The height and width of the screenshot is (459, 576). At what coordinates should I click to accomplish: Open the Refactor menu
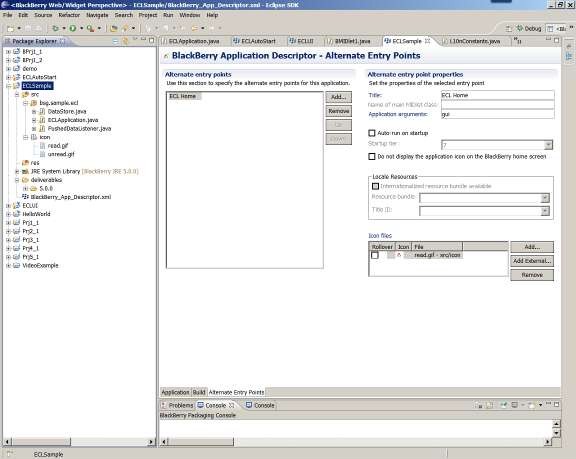click(x=69, y=15)
